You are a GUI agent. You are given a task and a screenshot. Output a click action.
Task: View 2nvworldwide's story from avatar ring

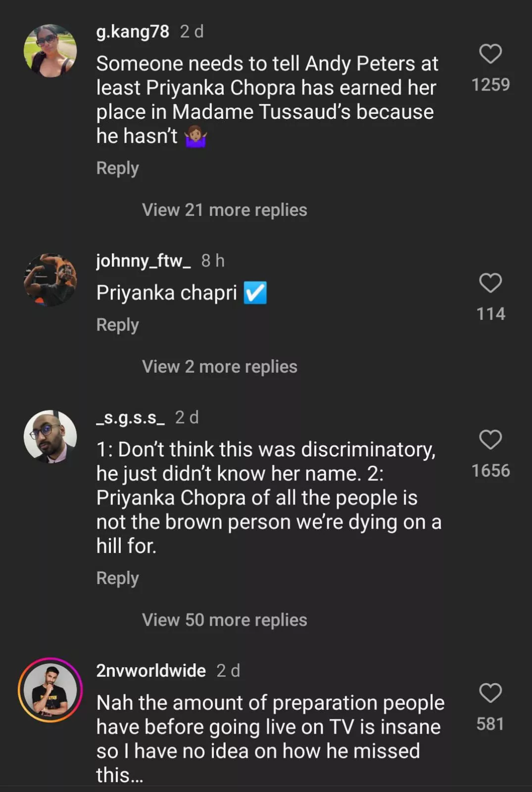50,690
